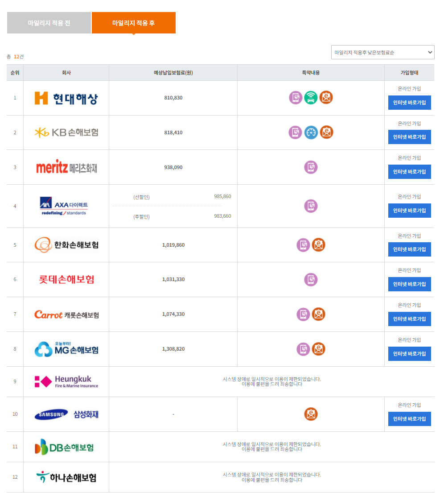This screenshot has width=448, height=501.
Task: Click the purple mobile icon in 한화손해보험 row
Action: pos(304,245)
